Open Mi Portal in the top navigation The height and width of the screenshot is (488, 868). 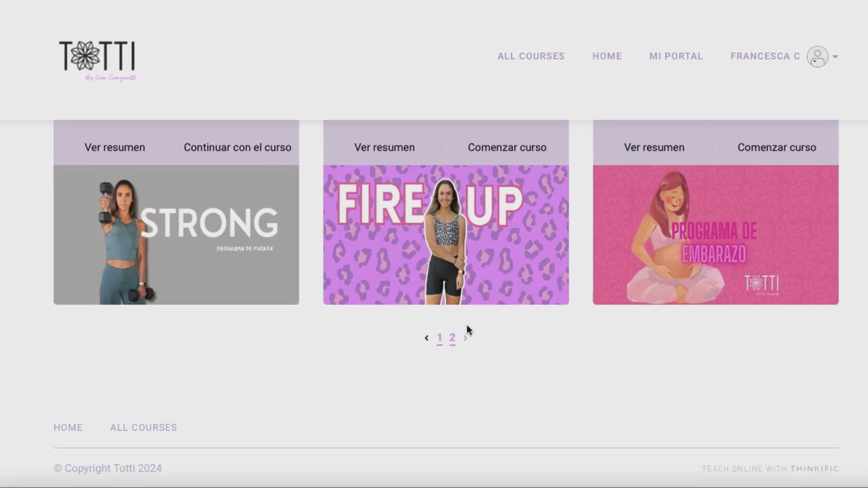tap(676, 56)
